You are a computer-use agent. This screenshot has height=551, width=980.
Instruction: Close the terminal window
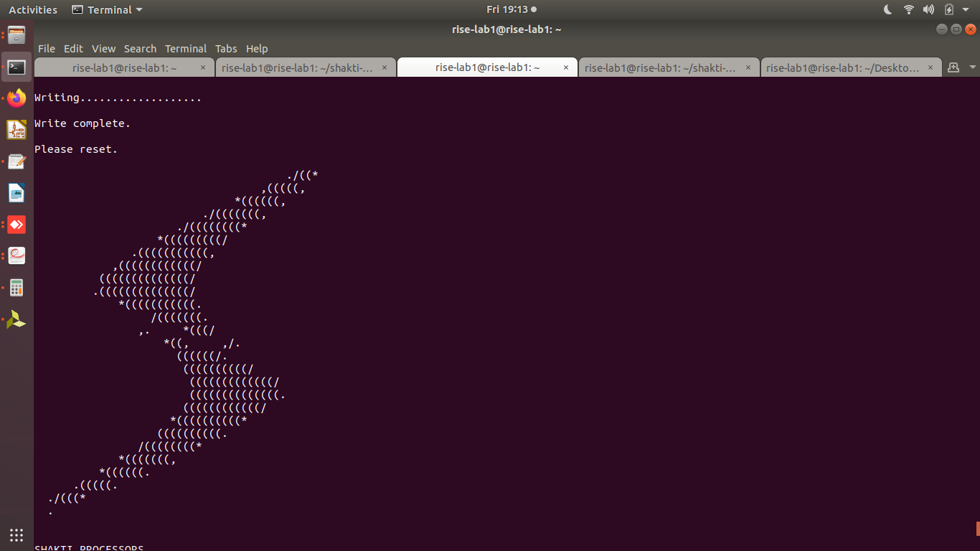click(x=971, y=29)
